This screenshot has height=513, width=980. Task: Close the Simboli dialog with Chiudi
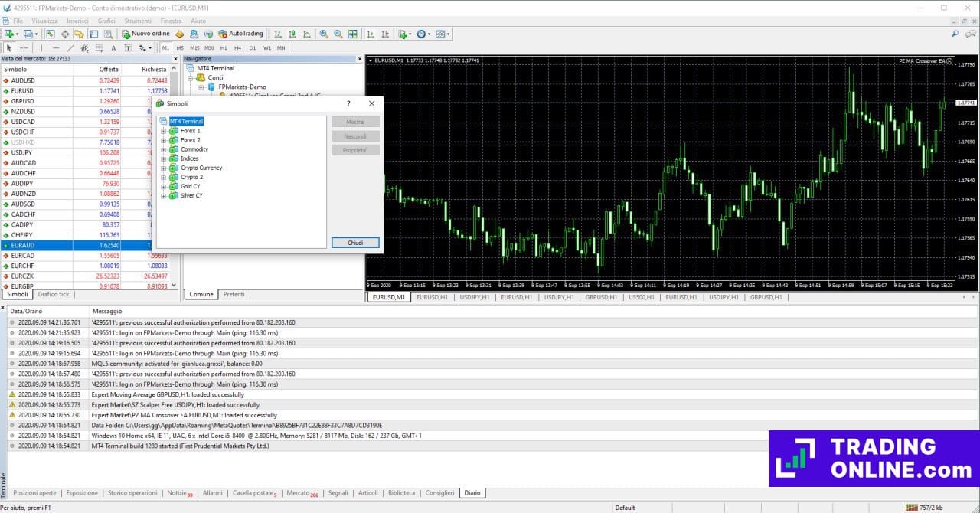point(355,242)
